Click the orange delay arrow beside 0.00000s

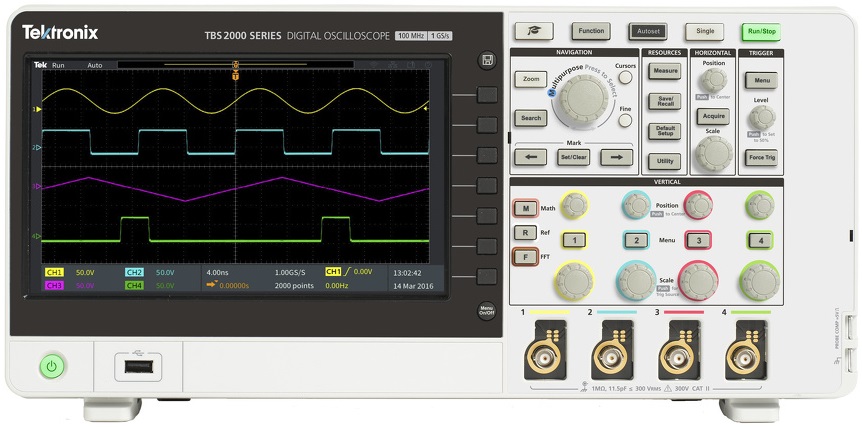pos(211,285)
